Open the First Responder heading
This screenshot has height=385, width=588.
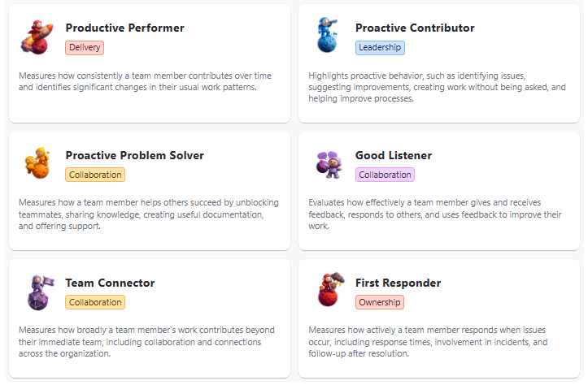pos(398,283)
